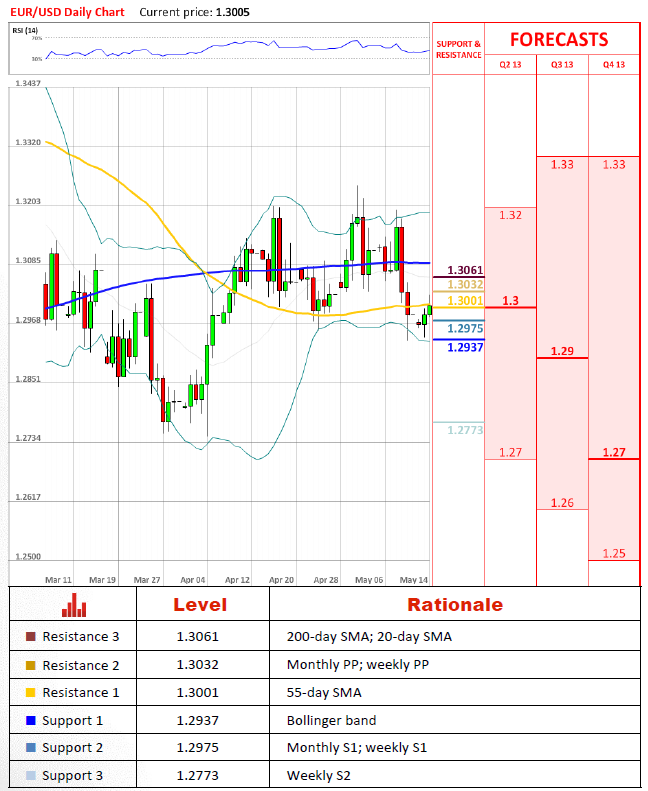648x791 pixels.
Task: Click the Rationale column header
Action: click(455, 605)
